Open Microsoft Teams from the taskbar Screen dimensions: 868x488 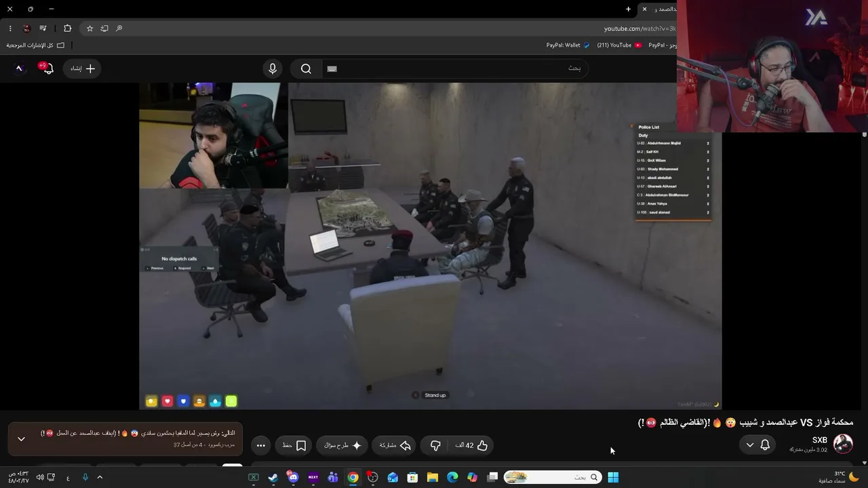pyautogui.click(x=333, y=477)
